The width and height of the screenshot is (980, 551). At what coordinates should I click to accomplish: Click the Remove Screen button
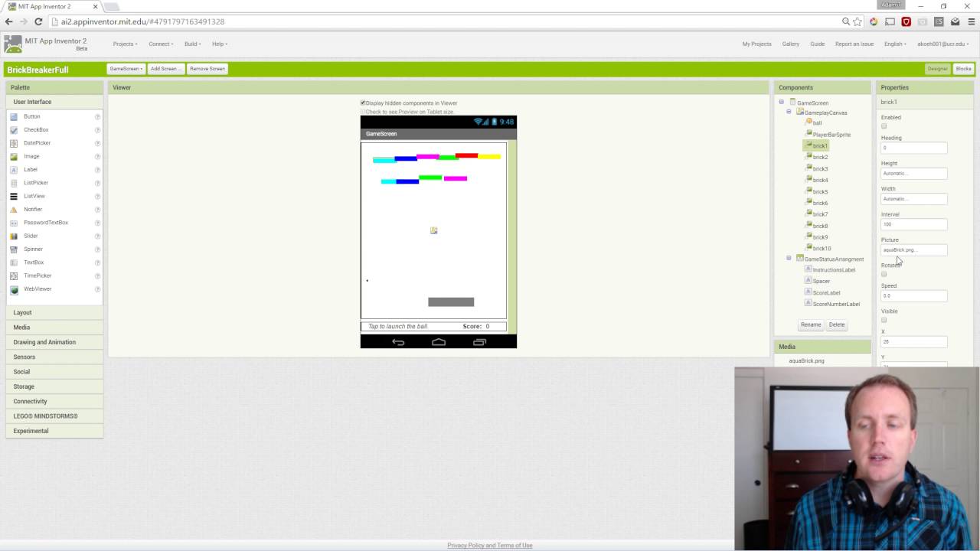coord(207,69)
